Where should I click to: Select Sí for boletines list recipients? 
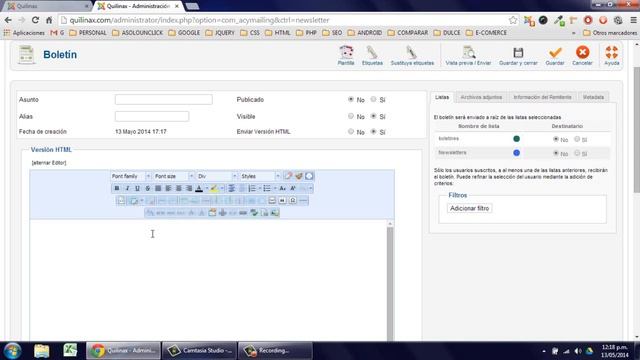point(577,139)
